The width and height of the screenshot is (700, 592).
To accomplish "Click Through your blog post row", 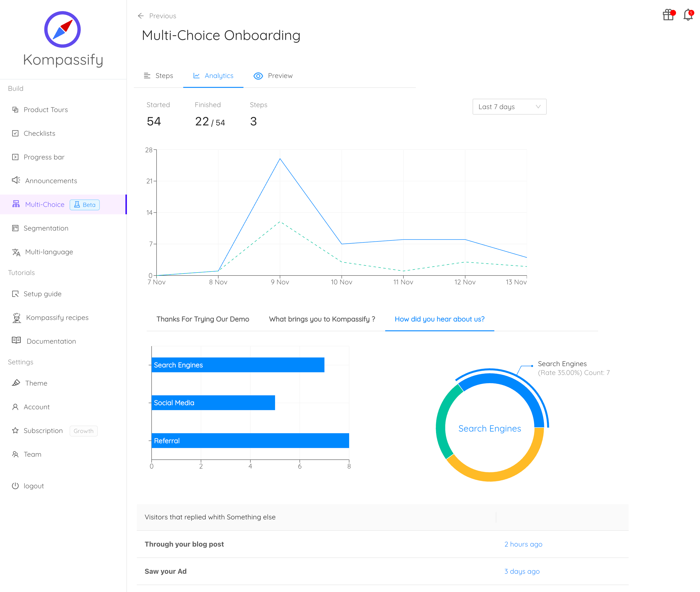I will tap(382, 544).
